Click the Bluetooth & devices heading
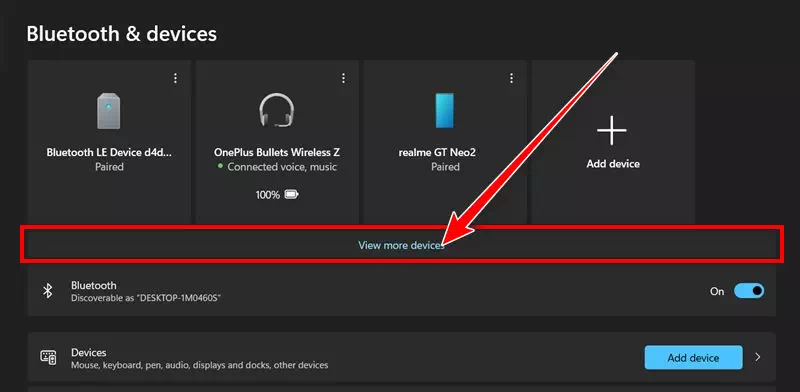This screenshot has height=392, width=800. pyautogui.click(x=121, y=34)
